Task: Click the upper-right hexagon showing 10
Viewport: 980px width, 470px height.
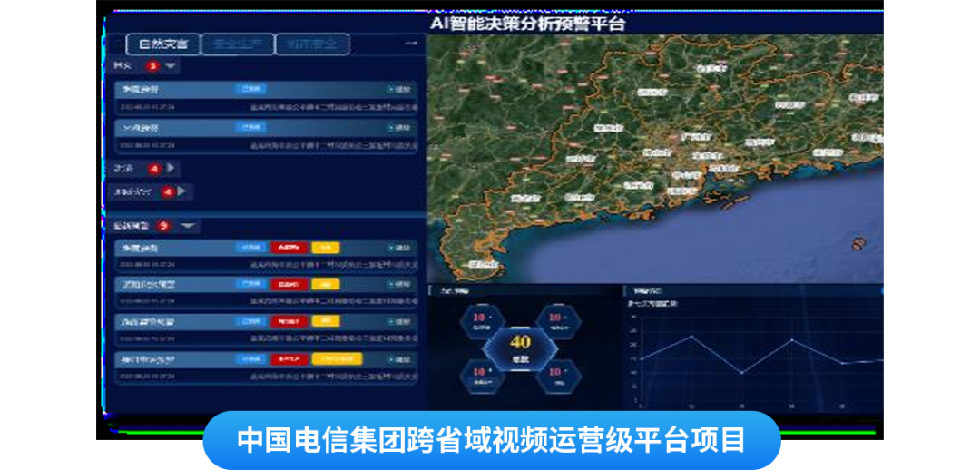Action: click(x=558, y=321)
